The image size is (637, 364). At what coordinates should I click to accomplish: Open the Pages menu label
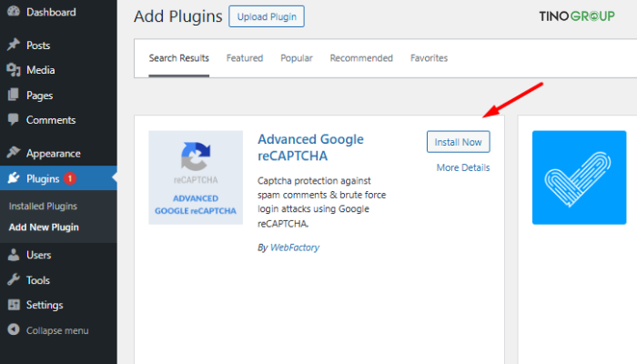(x=39, y=96)
